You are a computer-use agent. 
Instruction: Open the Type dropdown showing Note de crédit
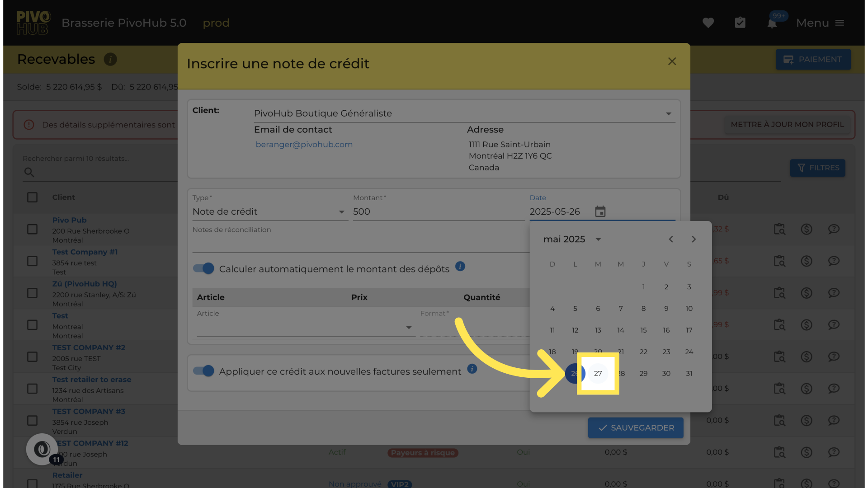(x=341, y=212)
